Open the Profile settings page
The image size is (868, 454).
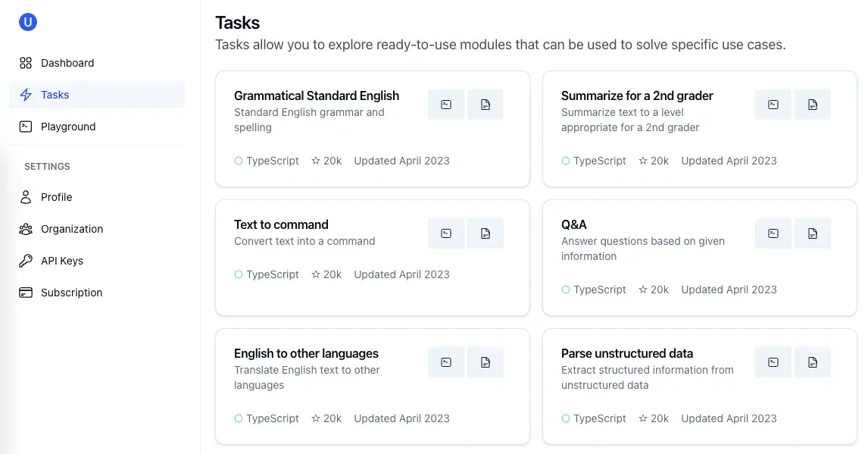[57, 197]
